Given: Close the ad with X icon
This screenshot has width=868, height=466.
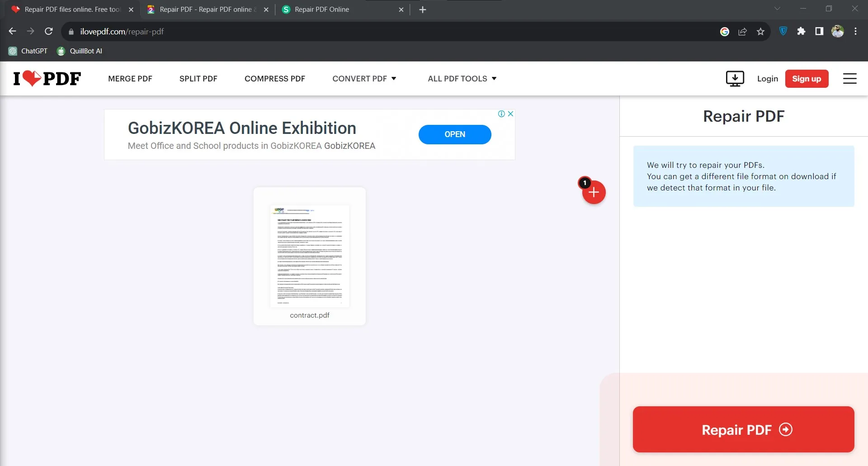Looking at the screenshot, I should click(510, 114).
